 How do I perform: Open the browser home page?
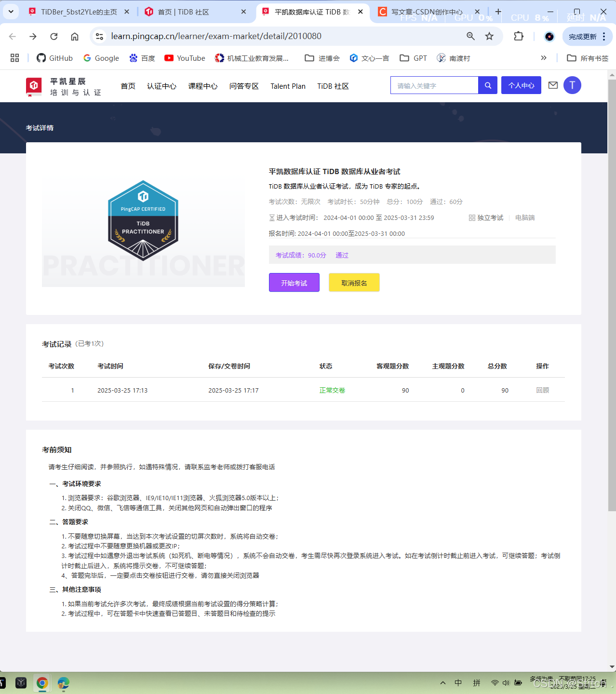point(75,36)
